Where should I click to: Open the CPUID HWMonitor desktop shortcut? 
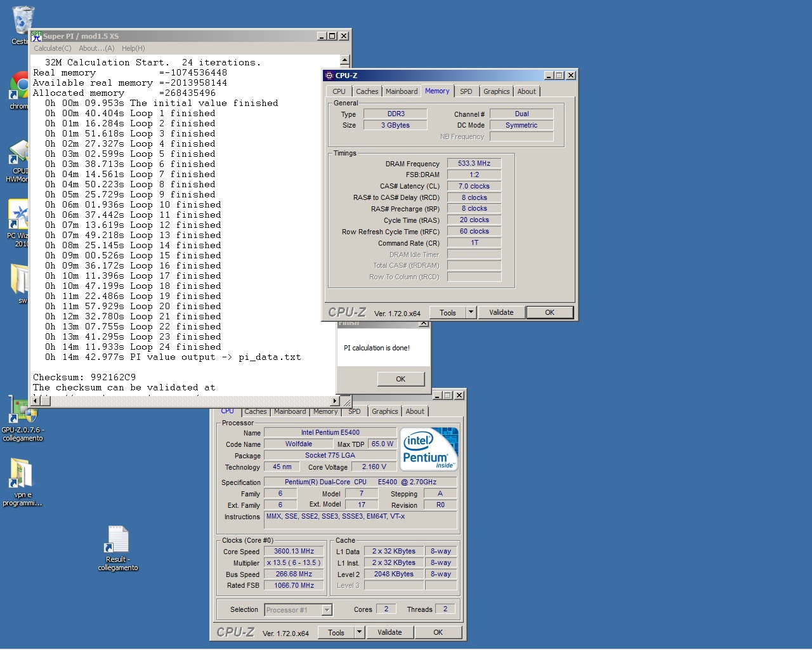(19, 152)
